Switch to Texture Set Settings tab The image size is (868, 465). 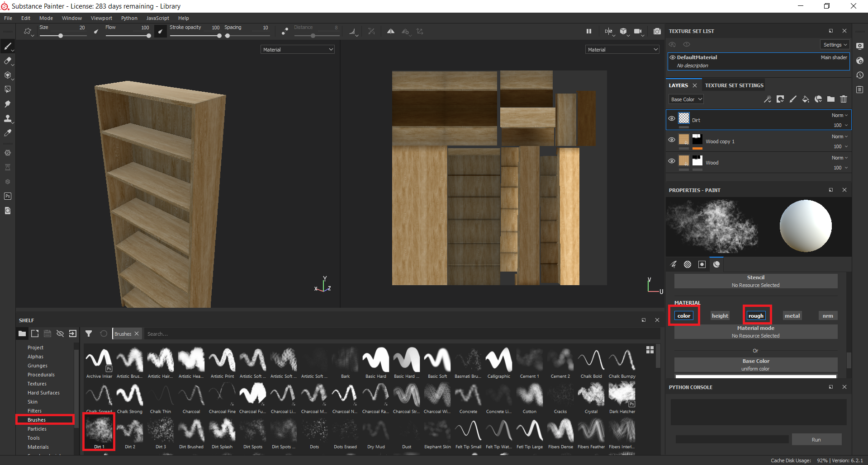734,85
